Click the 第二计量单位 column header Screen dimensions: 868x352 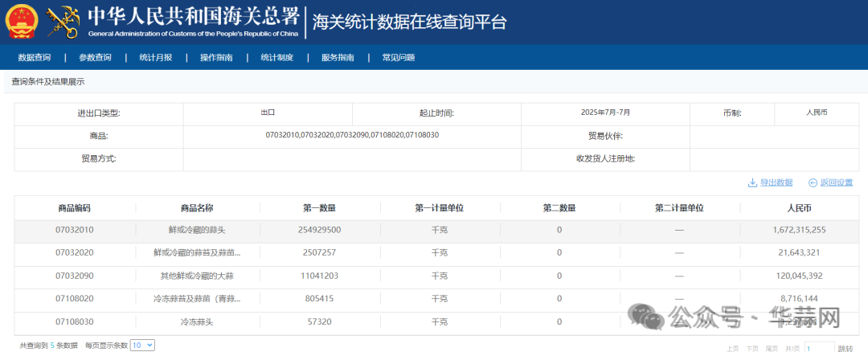tap(679, 209)
